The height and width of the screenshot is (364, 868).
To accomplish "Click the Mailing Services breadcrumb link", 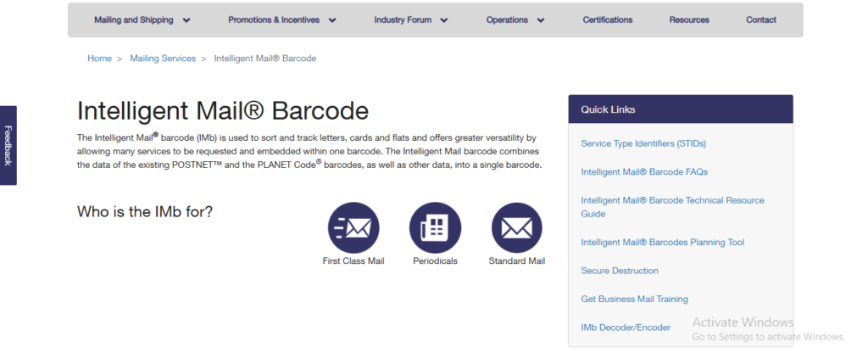I will point(163,59).
